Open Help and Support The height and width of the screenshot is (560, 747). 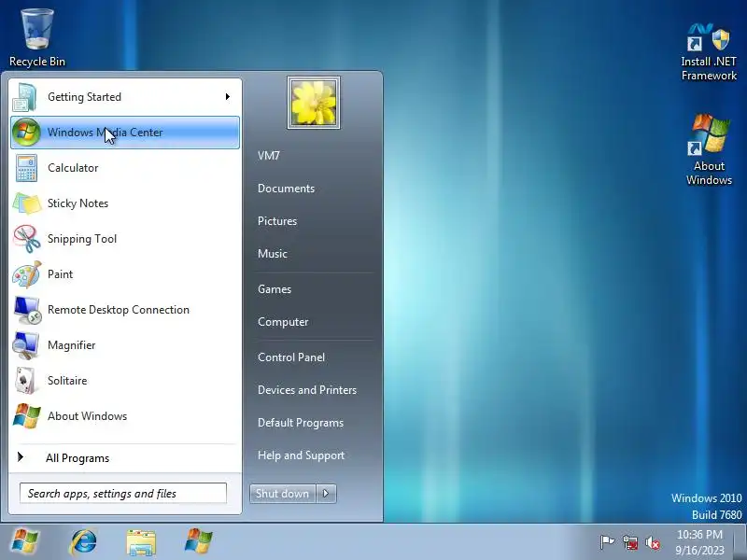click(301, 455)
